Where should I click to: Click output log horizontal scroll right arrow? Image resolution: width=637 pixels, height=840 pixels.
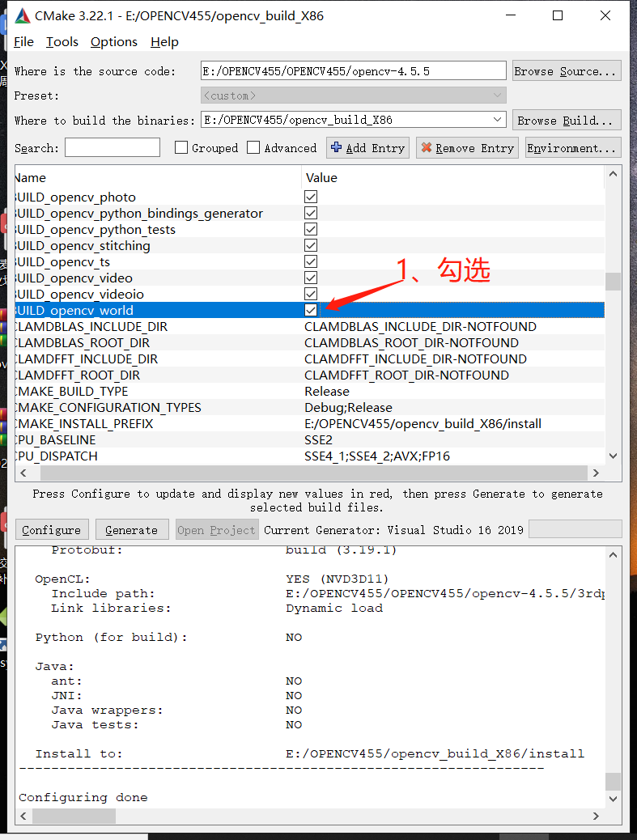(x=596, y=816)
